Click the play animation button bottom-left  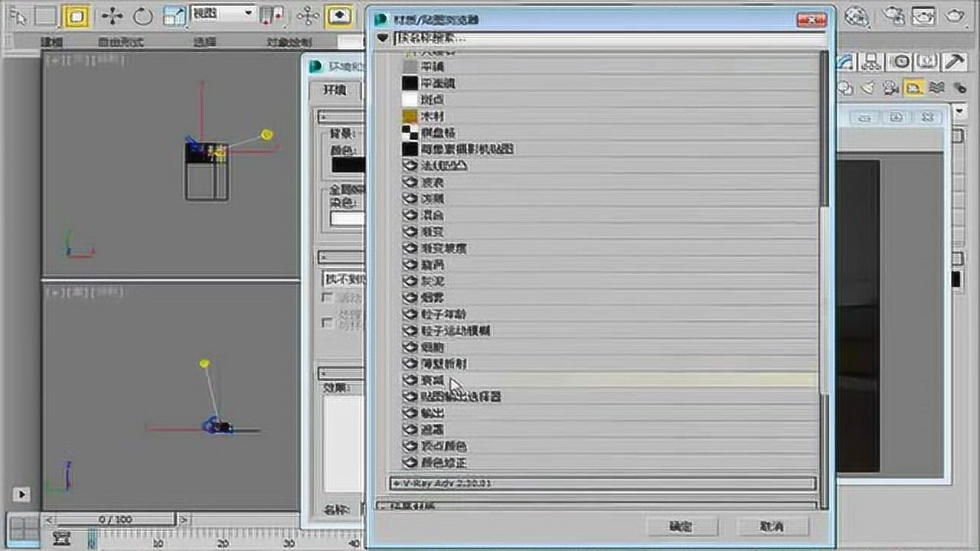[21, 495]
